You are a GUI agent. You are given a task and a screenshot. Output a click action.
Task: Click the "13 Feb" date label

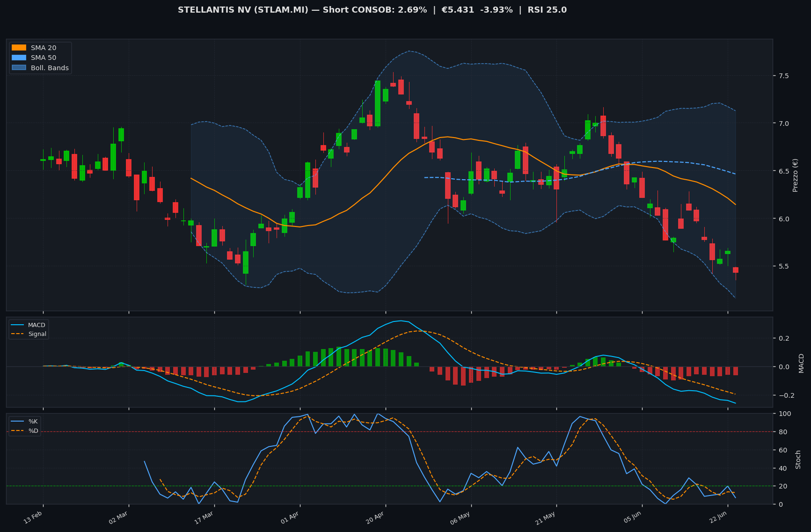[x=33, y=517]
